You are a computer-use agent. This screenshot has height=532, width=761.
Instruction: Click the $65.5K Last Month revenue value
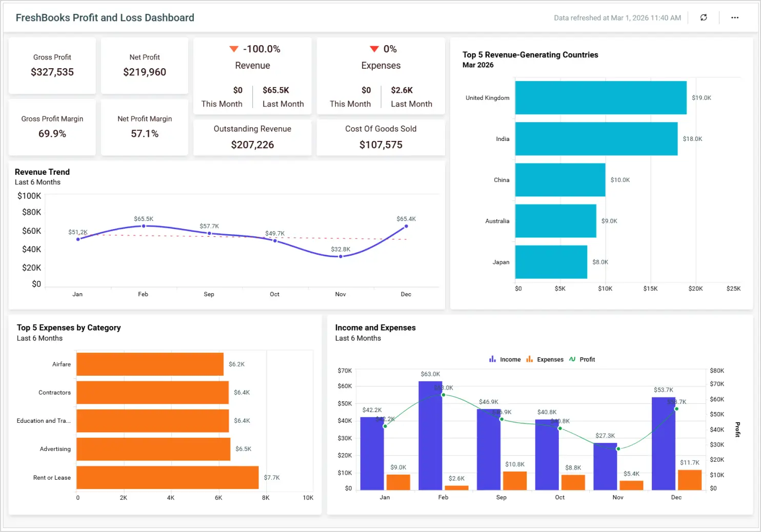coord(276,90)
